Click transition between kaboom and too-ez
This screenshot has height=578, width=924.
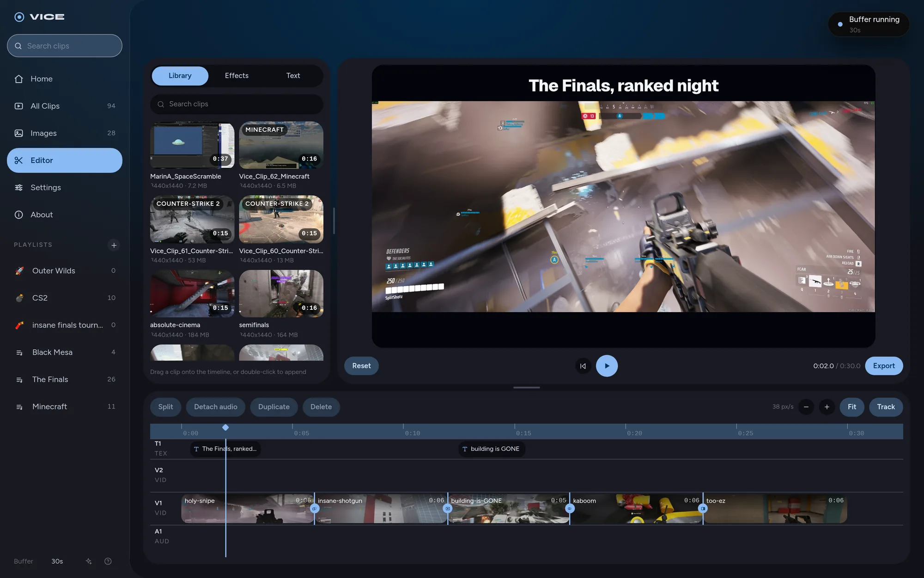point(703,509)
